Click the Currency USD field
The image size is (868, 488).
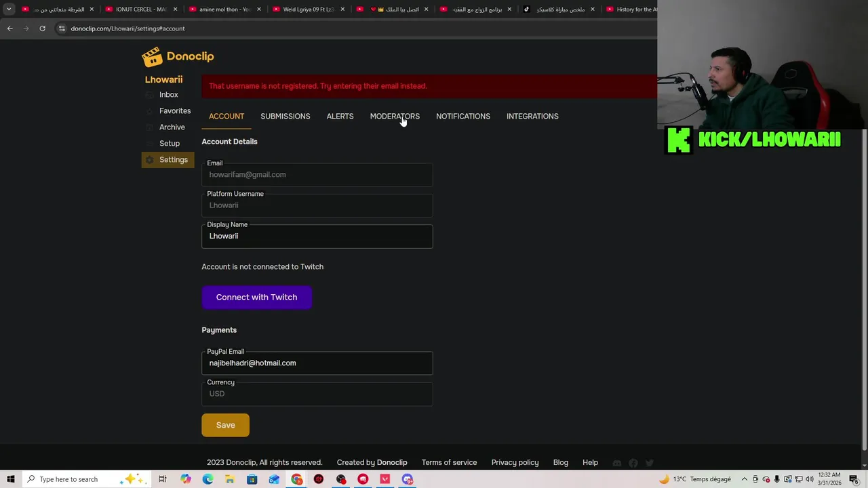click(x=317, y=394)
